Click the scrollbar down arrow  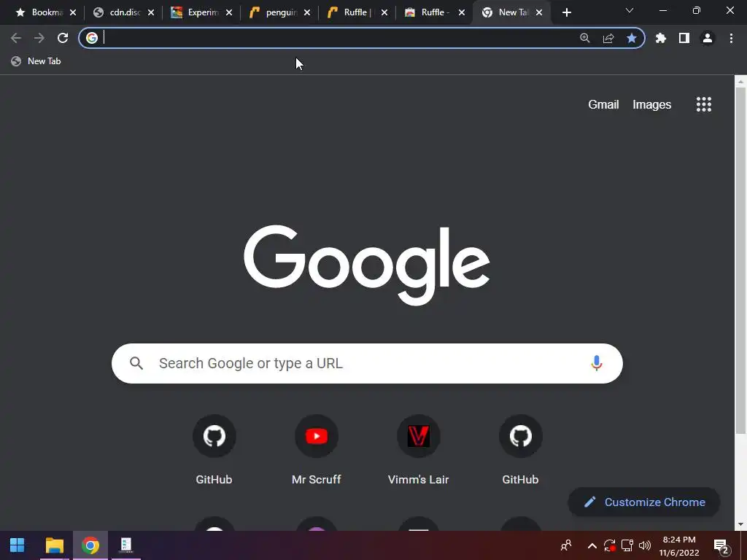coord(740,524)
